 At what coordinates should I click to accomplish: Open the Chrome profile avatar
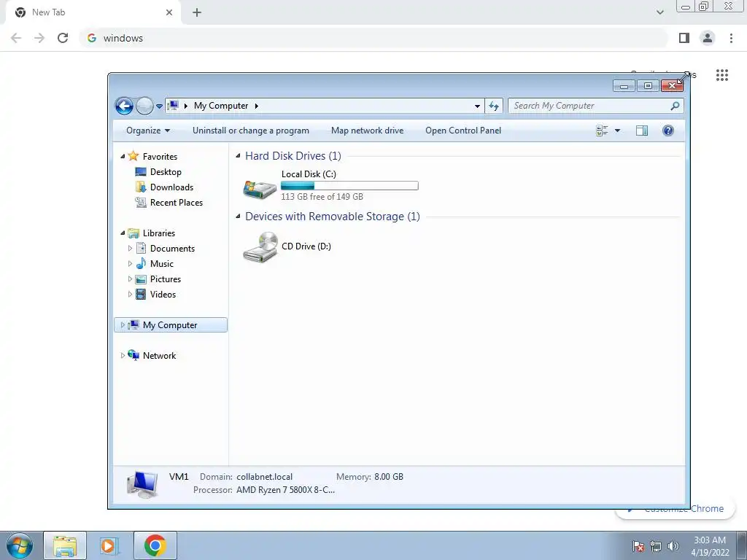708,38
